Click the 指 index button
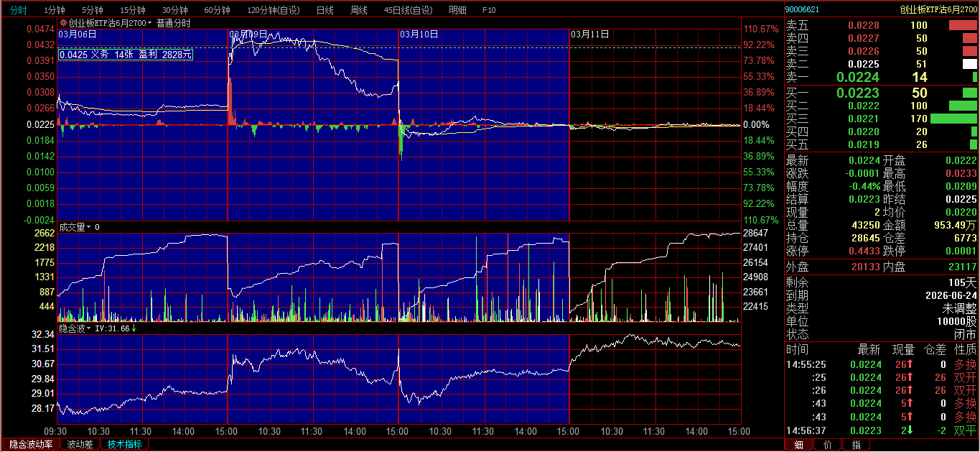The height and width of the screenshot is (452, 980). 855,445
